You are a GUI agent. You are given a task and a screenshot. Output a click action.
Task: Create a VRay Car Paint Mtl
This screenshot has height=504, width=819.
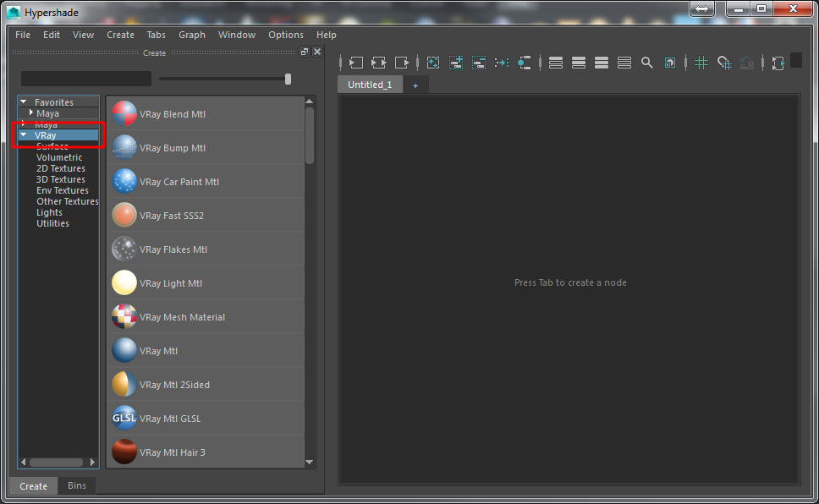[206, 182]
